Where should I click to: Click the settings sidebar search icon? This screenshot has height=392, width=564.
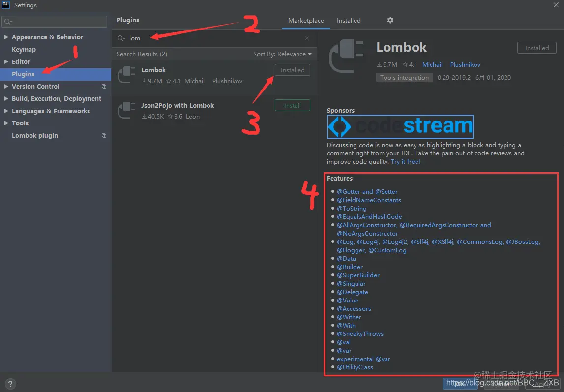[x=8, y=22]
